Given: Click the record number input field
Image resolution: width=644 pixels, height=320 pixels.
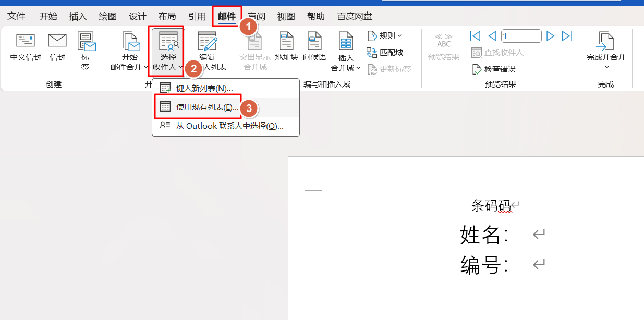Looking at the screenshot, I should (521, 36).
